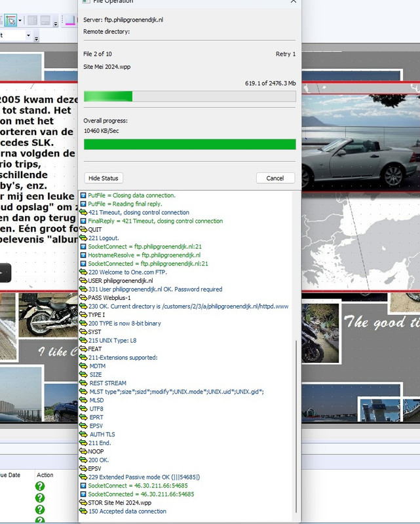Select the 'UTF8' log line
This screenshot has width=420, height=524.
point(96,409)
